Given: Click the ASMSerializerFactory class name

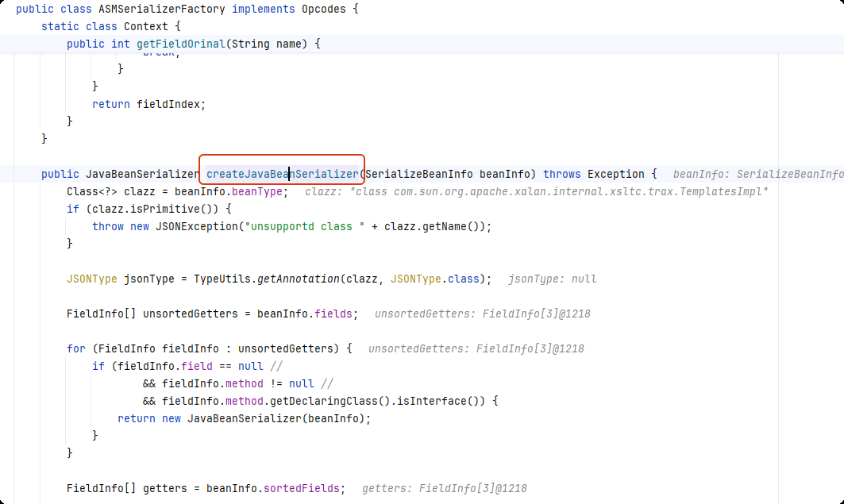Looking at the screenshot, I should pyautogui.click(x=161, y=10).
